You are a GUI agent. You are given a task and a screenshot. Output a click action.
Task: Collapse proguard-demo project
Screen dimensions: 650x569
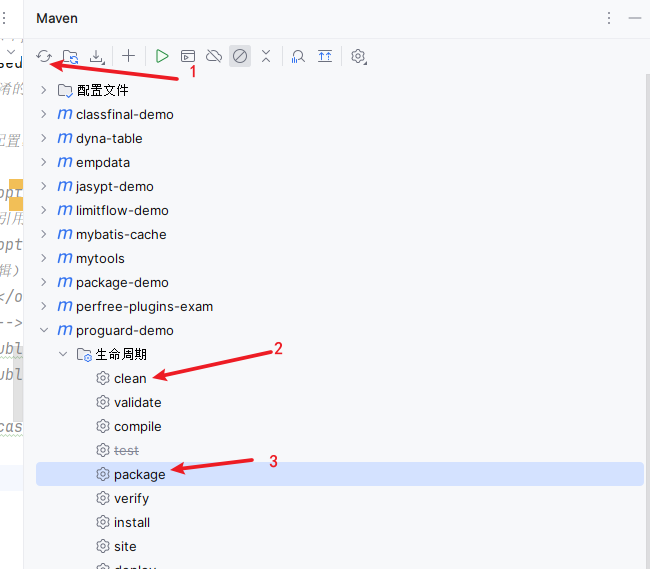pyautogui.click(x=44, y=330)
